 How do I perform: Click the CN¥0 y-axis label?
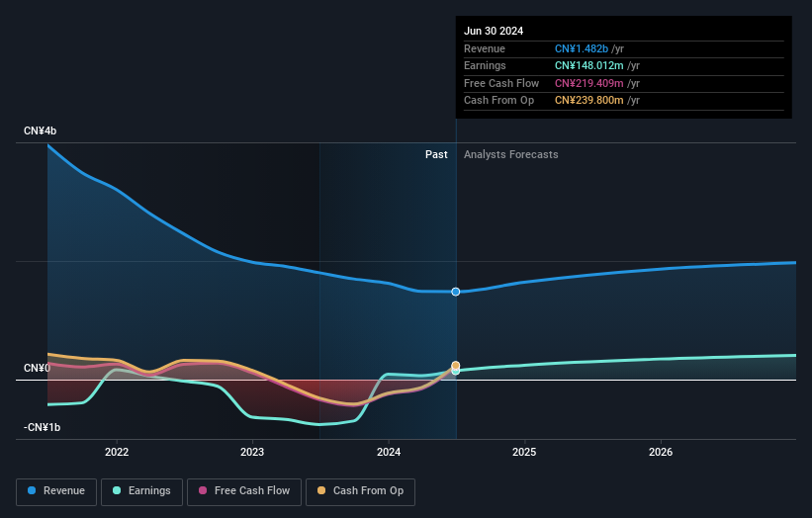pos(37,368)
